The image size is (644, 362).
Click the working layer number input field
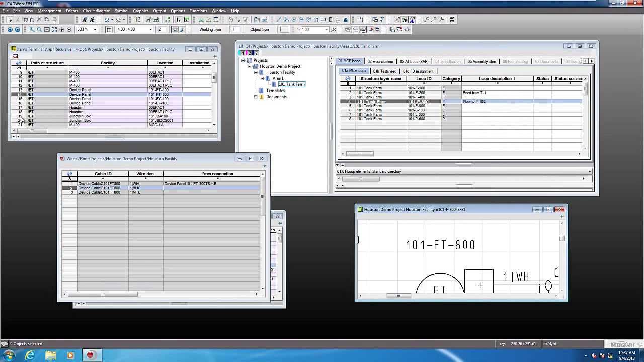(x=235, y=29)
